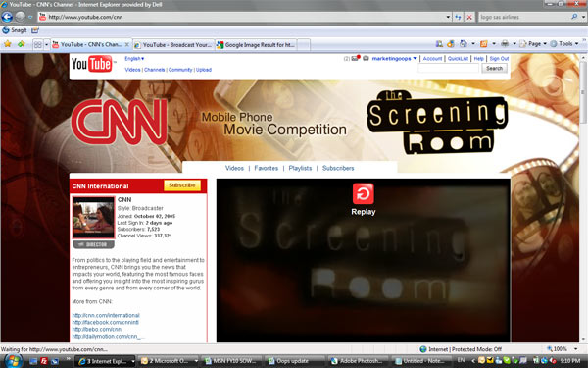This screenshot has height=368, width=588.
Task: Click the refresh page icon in address bar
Action: click(458, 18)
